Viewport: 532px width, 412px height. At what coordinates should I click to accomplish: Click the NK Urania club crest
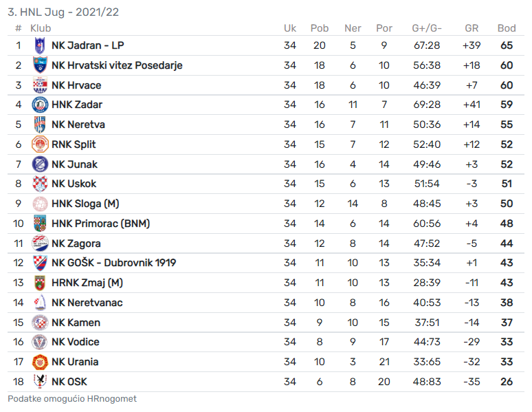[x=40, y=362]
